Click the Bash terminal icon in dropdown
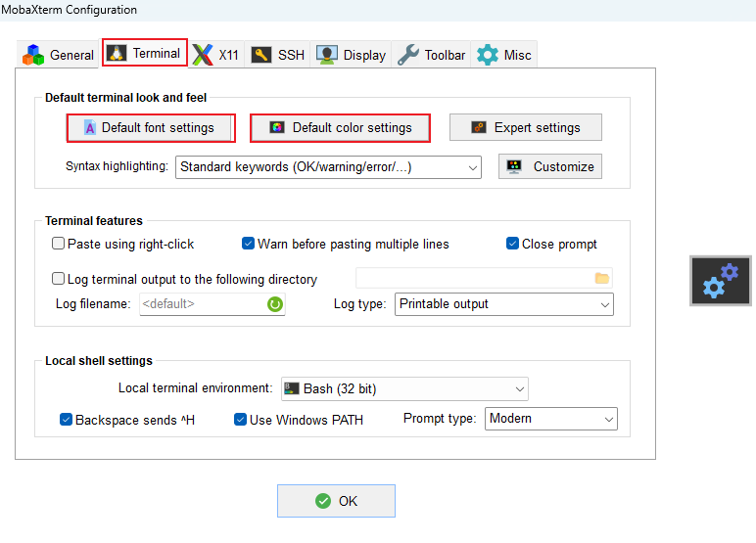The width and height of the screenshot is (756, 543). tap(292, 388)
